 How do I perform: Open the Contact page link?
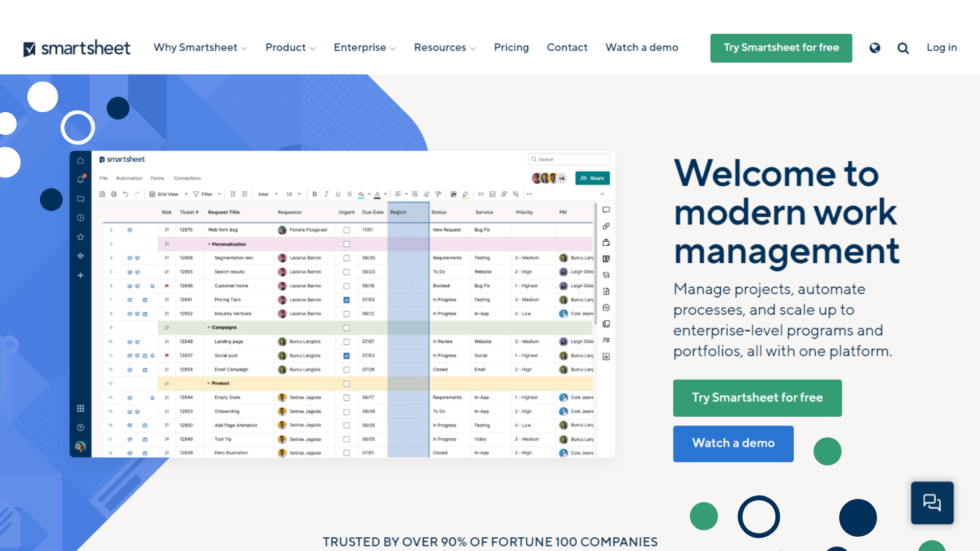pos(567,47)
